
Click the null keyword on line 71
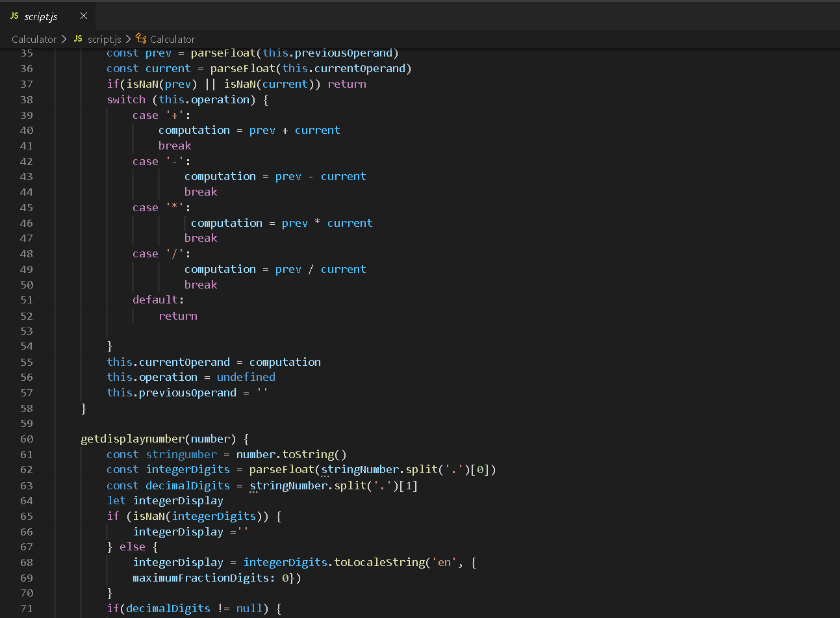pos(249,608)
